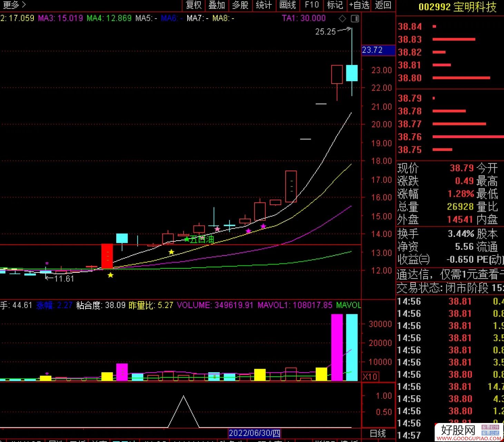The image size is (504, 442).
Task: Click the 通达信 advertisement text line
Action: (x=450, y=275)
